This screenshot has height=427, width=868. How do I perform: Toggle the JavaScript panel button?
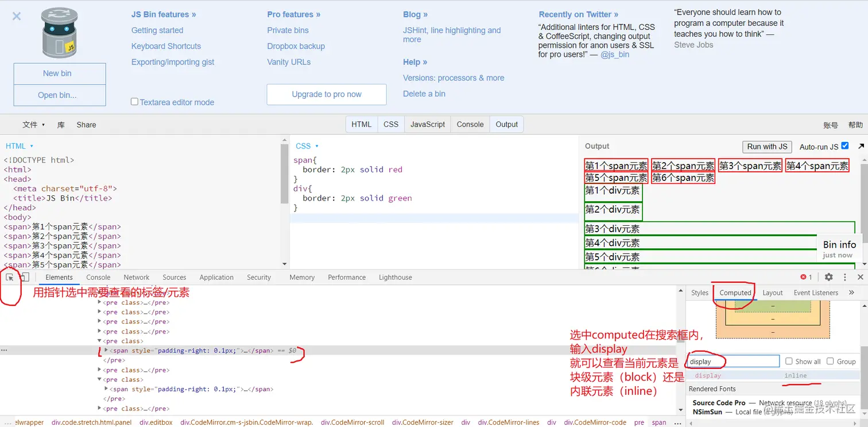click(x=428, y=124)
